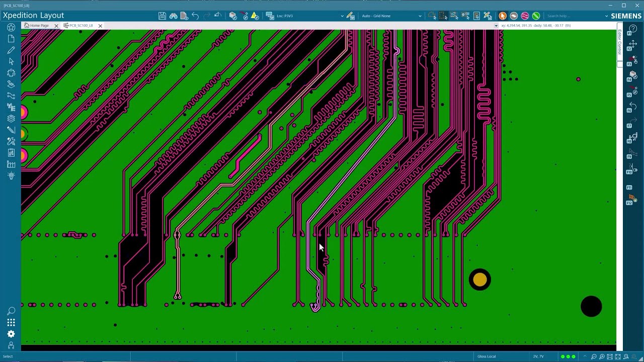This screenshot has height=362, width=644.
Task: Close the PCB_SC100_L8 tab
Action: coord(100,26)
